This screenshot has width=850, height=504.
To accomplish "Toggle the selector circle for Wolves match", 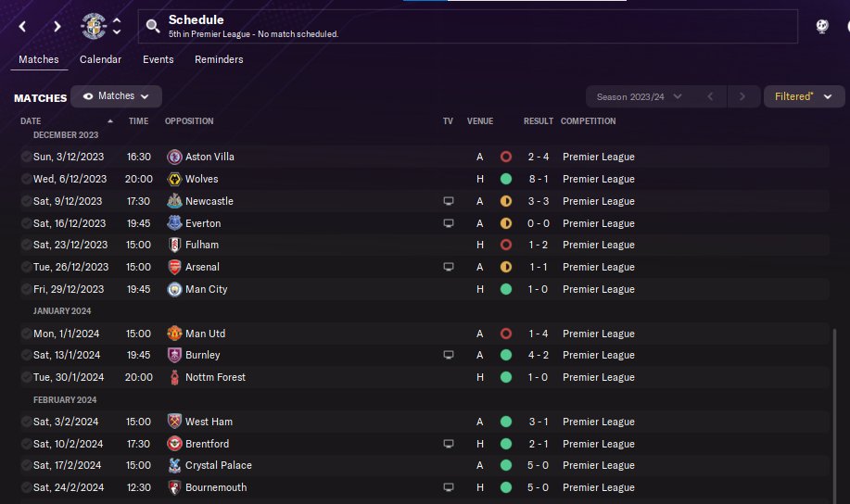I will (26, 179).
